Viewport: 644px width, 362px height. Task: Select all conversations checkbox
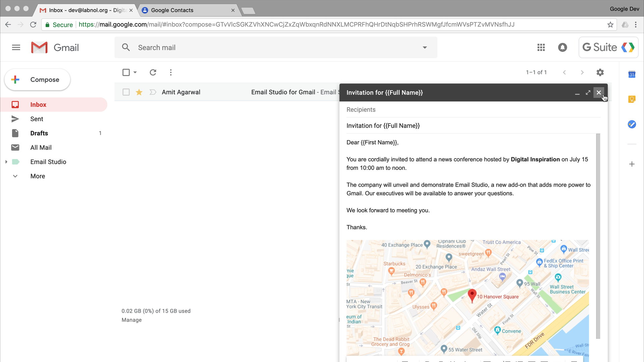tap(126, 72)
